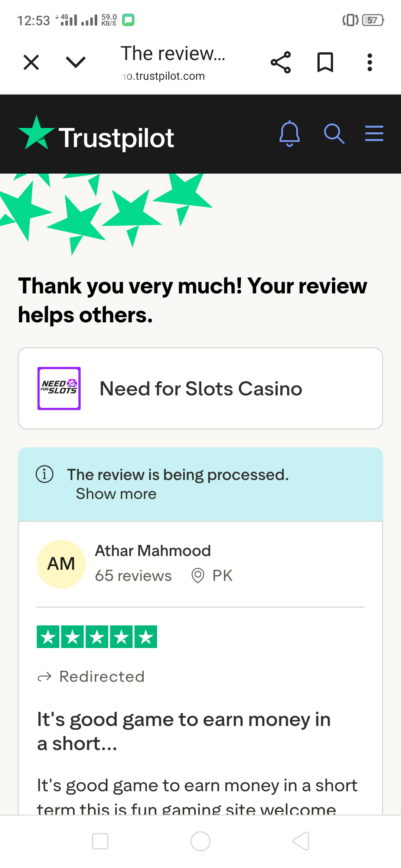
Task: Open the three-dot overflow menu
Action: (369, 62)
